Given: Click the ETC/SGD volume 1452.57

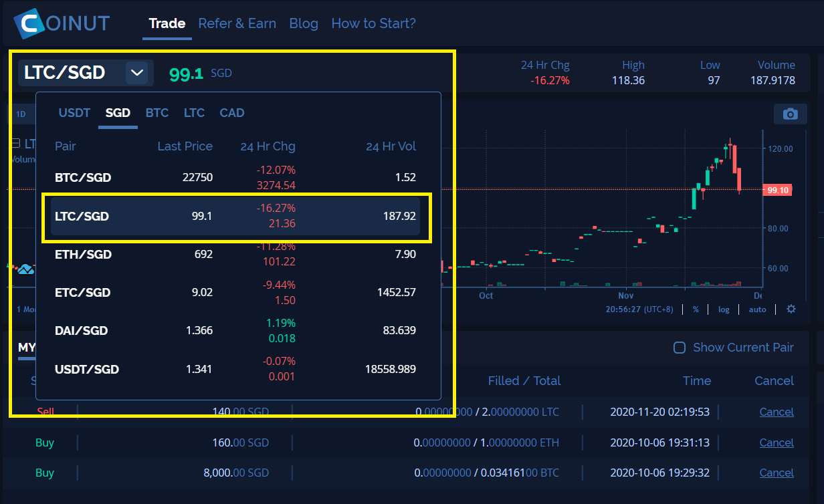Looking at the screenshot, I should tap(397, 293).
